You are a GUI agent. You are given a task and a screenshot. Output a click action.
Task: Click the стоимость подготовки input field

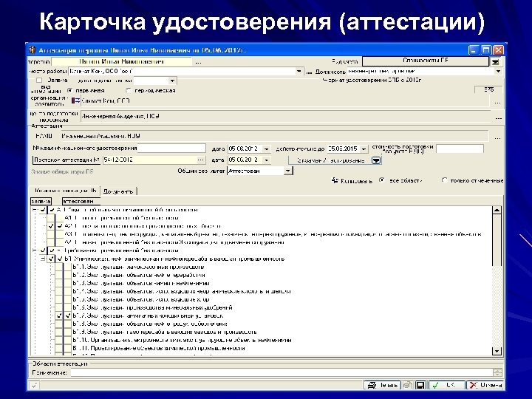click(460, 149)
